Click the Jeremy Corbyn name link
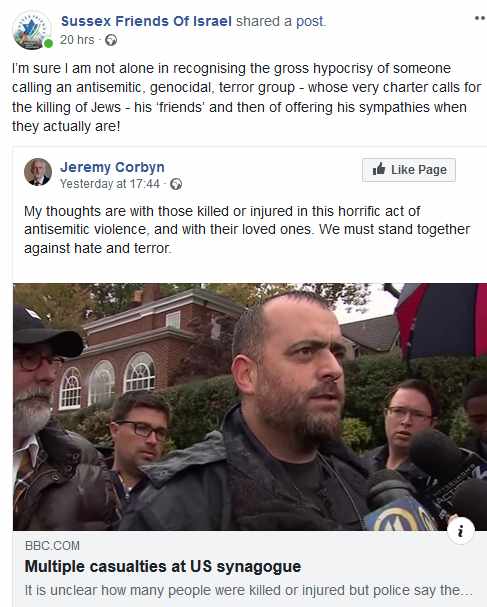Image resolution: width=487 pixels, height=607 pixels. (x=112, y=167)
